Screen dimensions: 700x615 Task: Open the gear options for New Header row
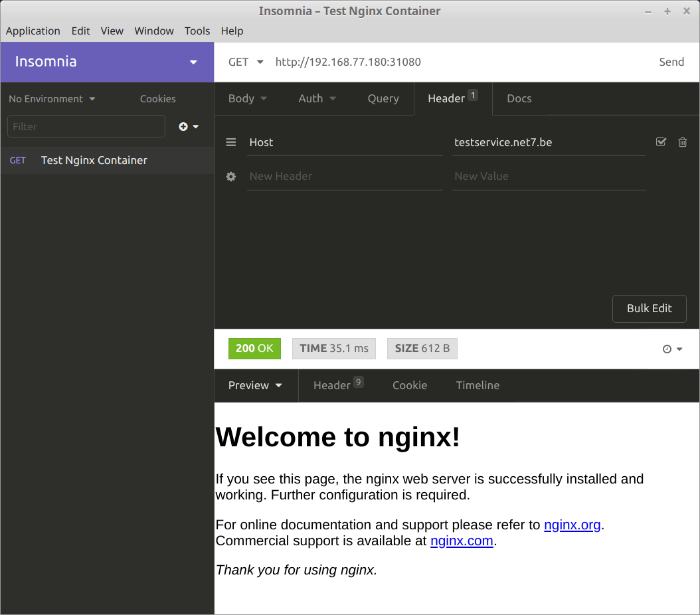pos(231,177)
